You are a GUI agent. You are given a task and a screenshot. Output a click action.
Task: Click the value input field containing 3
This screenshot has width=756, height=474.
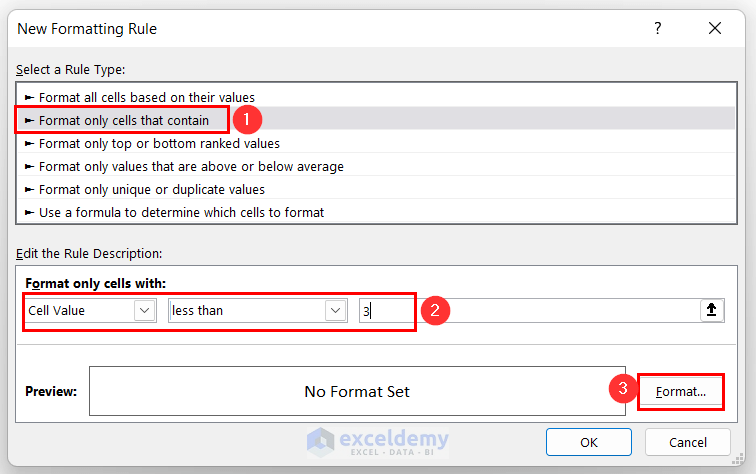tap(386, 310)
